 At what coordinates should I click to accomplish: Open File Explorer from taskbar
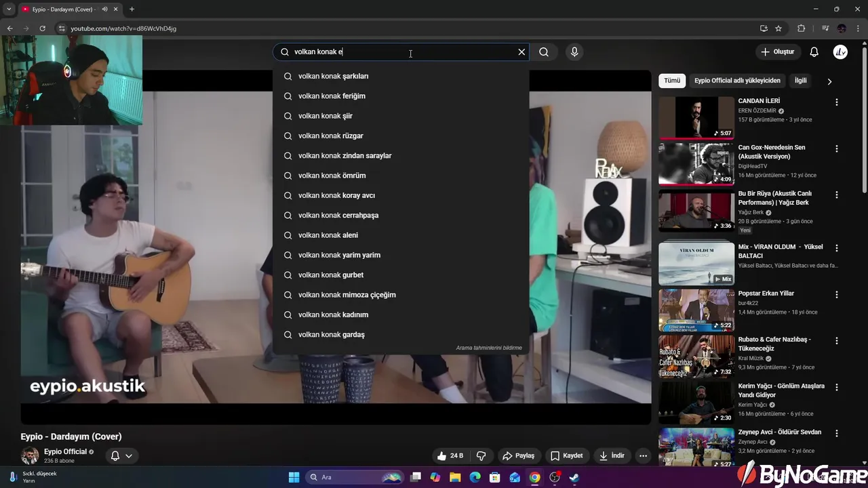pos(455,477)
